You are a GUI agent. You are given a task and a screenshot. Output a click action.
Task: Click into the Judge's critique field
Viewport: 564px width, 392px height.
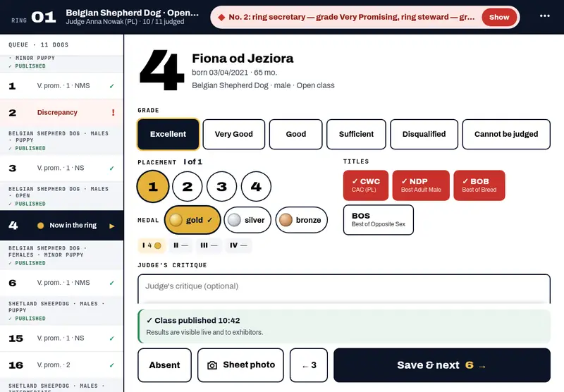tap(344, 289)
